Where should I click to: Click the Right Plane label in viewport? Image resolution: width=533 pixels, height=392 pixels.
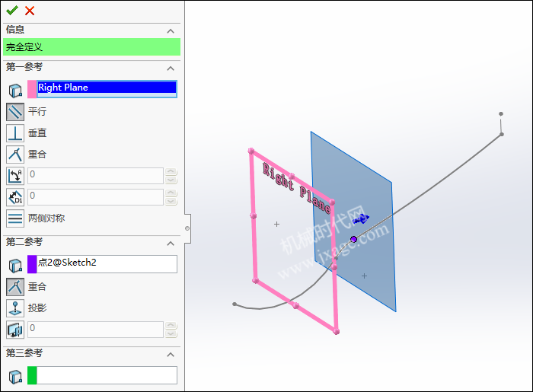tap(296, 187)
